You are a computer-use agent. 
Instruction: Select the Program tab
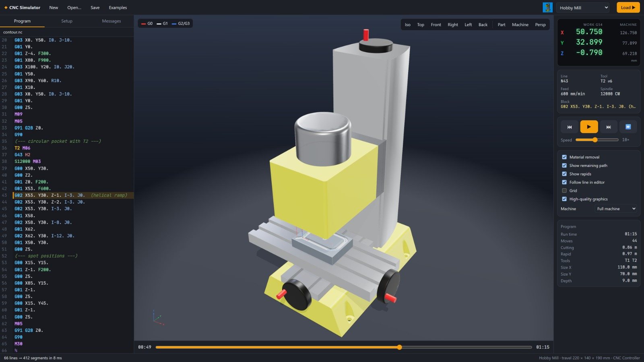tap(22, 21)
